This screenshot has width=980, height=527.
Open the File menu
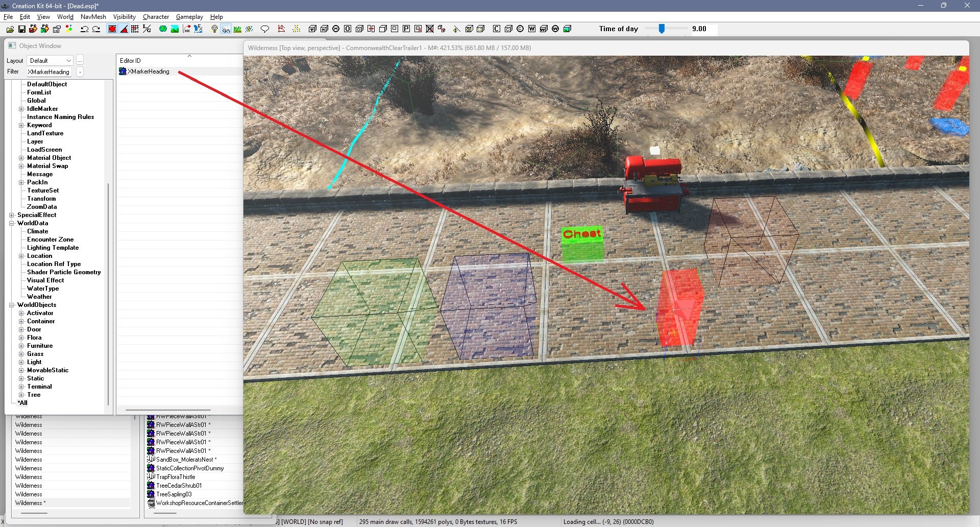point(8,17)
